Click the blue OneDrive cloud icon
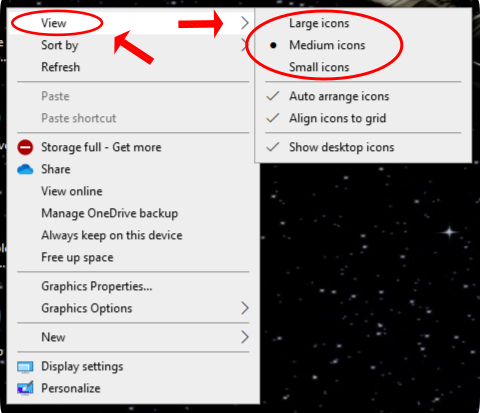Image resolution: width=480 pixels, height=413 pixels. pos(25,170)
